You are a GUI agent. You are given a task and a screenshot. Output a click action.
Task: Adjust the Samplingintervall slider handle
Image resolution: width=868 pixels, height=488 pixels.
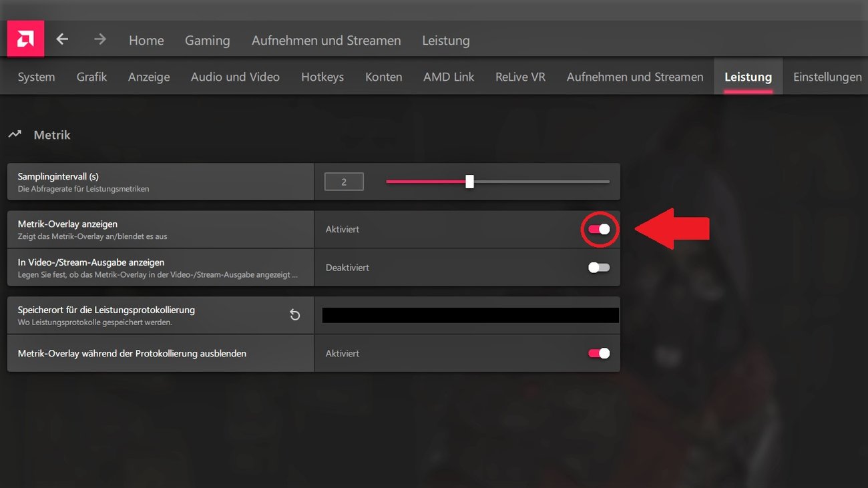(469, 181)
